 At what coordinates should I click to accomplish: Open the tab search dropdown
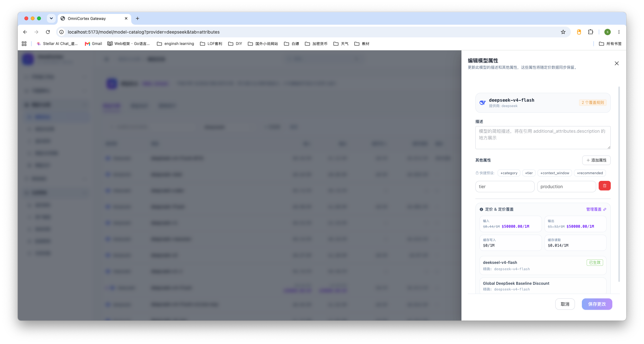(x=51, y=18)
